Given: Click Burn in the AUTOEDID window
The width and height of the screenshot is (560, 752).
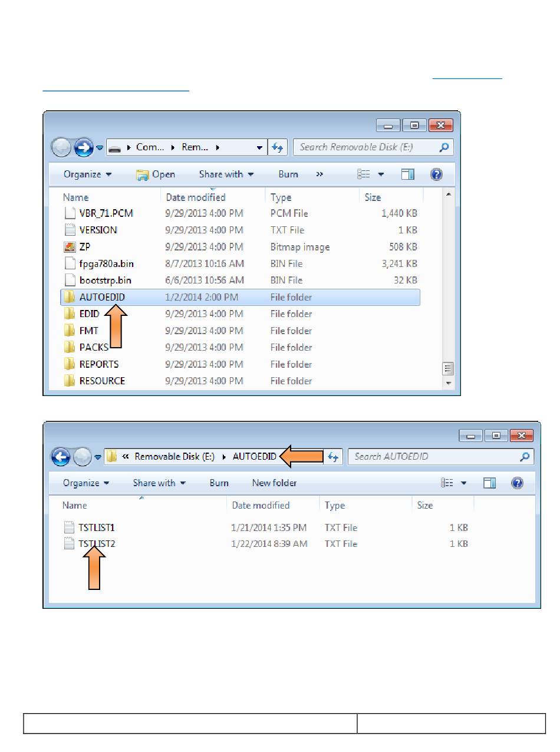Looking at the screenshot, I should [219, 483].
